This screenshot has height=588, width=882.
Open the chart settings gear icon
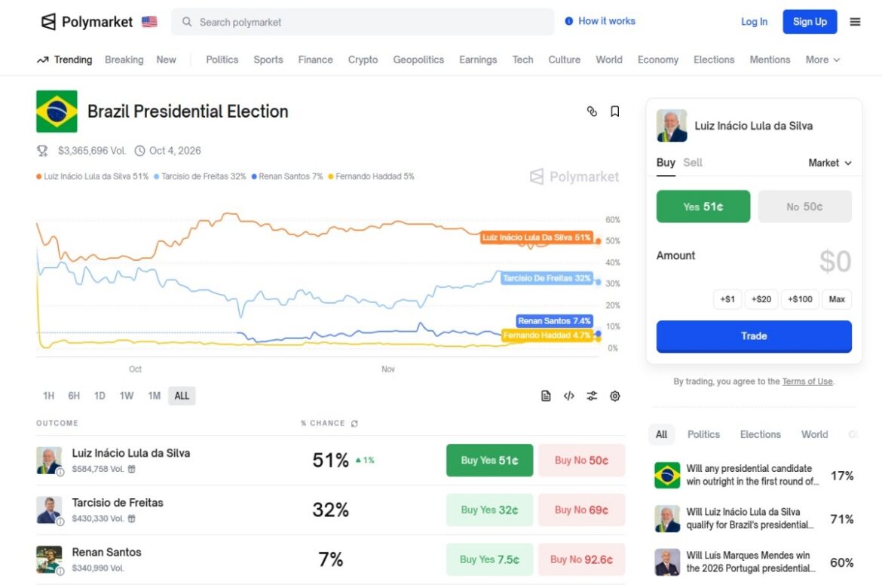(615, 396)
